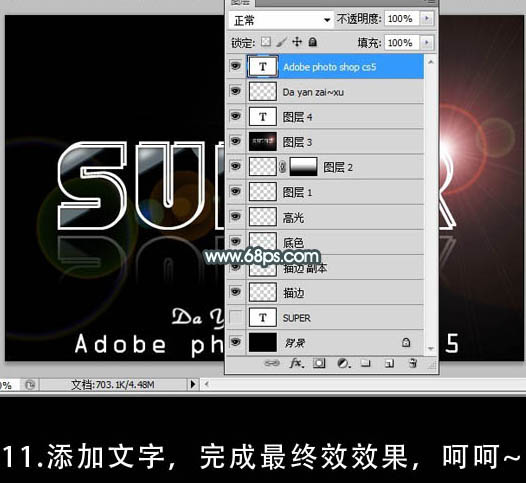Open the 填充 slider arrow
The width and height of the screenshot is (526, 483).
coord(427,43)
